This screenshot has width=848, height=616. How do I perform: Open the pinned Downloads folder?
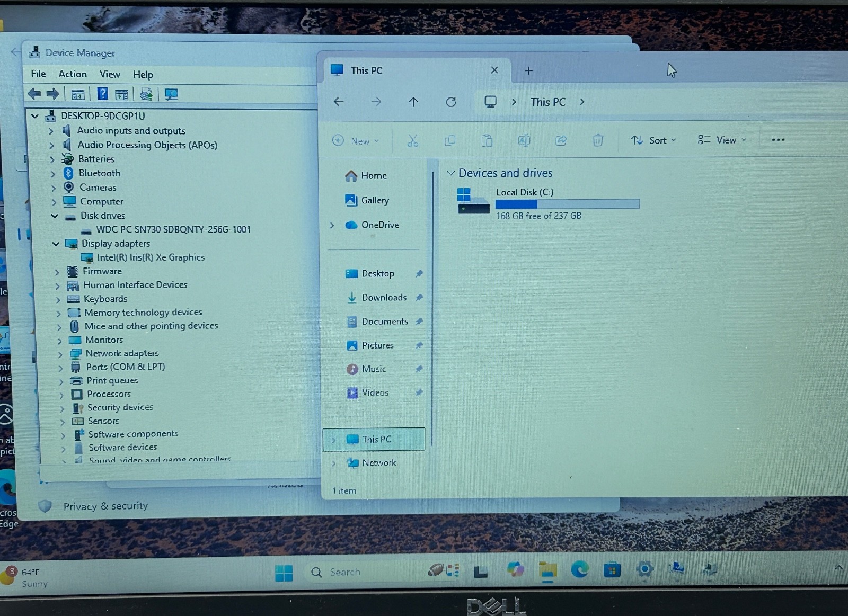point(384,298)
